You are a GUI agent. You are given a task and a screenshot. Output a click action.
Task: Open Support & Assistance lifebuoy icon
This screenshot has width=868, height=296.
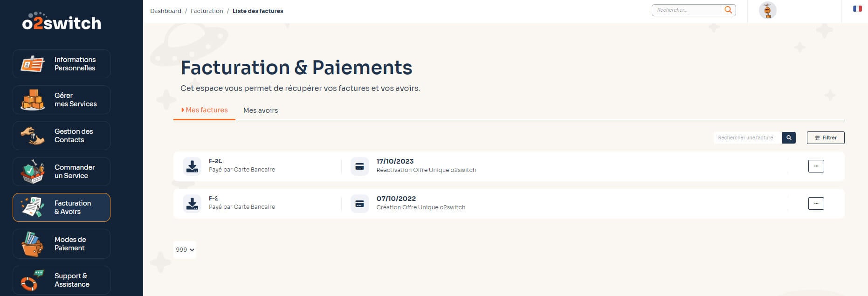click(x=33, y=280)
